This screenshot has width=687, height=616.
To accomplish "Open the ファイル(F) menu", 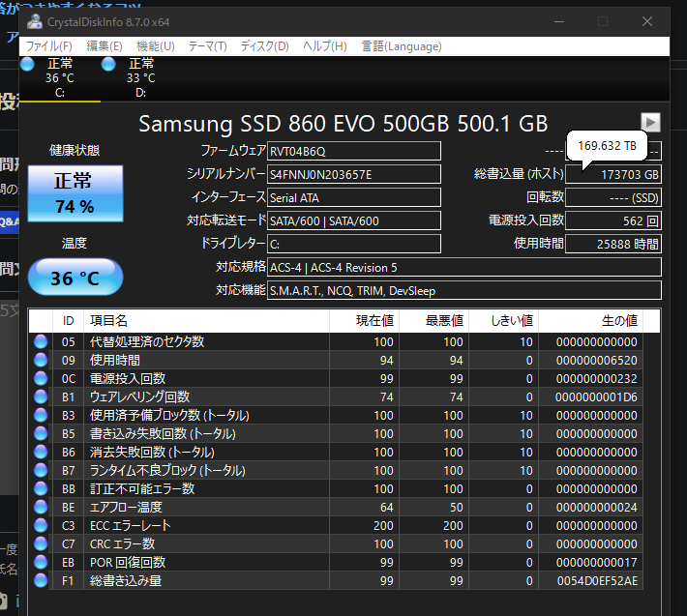I will click(x=49, y=46).
